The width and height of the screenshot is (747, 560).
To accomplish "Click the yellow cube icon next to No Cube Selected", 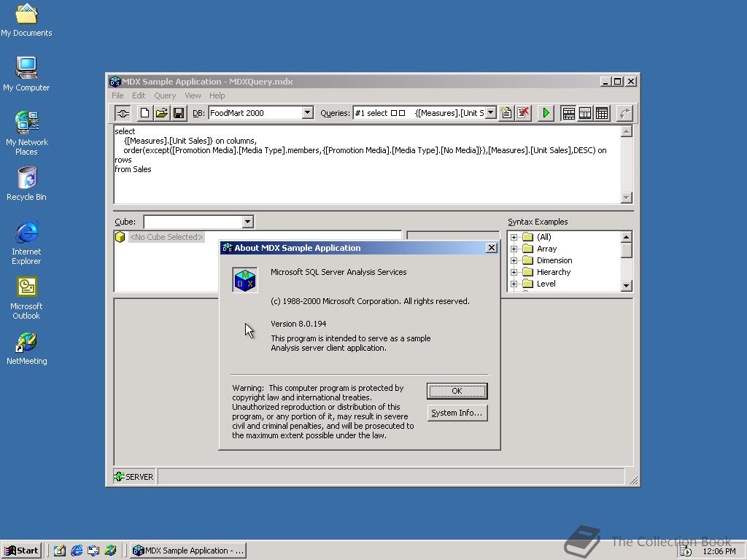I will tap(120, 237).
